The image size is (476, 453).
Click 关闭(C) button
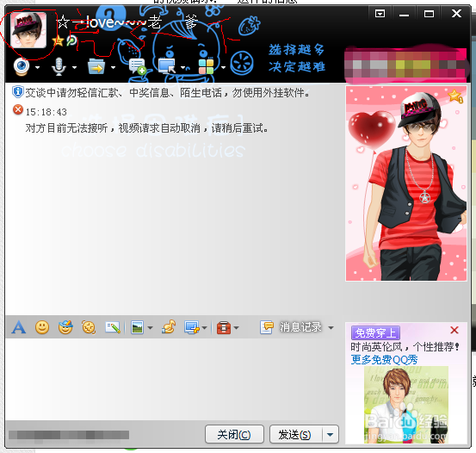pos(234,434)
